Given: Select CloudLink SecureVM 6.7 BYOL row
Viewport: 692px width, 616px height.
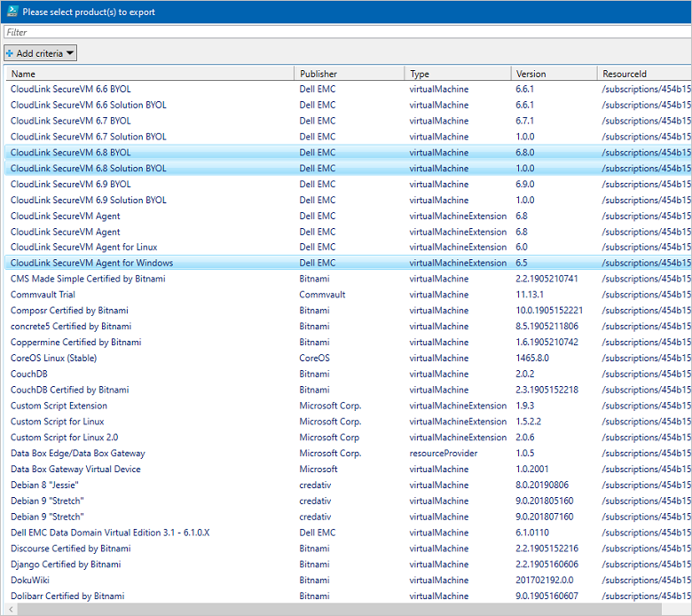Looking at the screenshot, I should 348,121.
